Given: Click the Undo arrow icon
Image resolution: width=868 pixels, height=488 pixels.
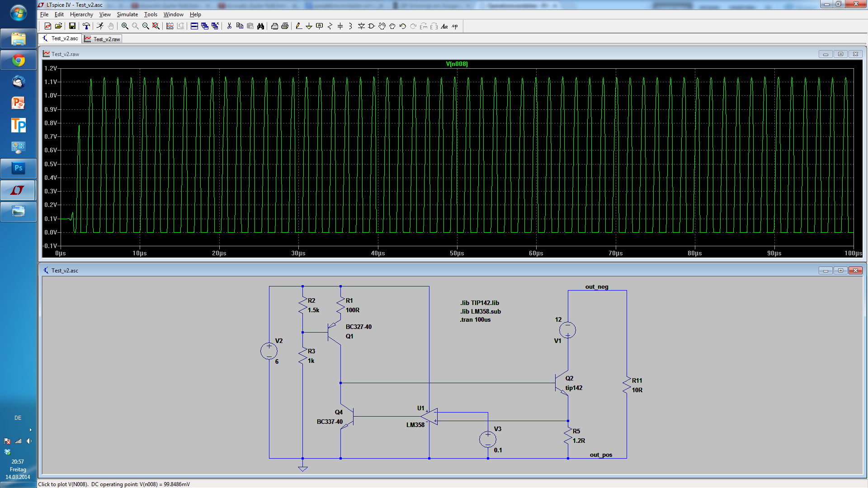Looking at the screenshot, I should [402, 26].
